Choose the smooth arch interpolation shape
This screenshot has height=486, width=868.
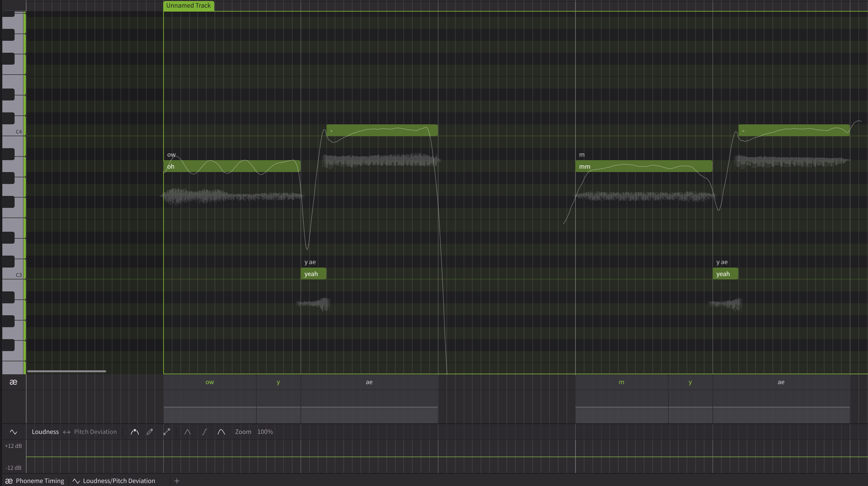click(221, 432)
